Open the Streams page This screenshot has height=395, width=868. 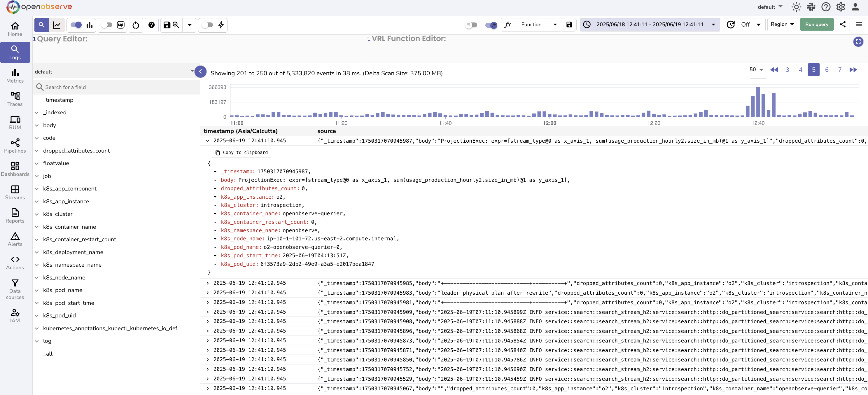click(15, 193)
